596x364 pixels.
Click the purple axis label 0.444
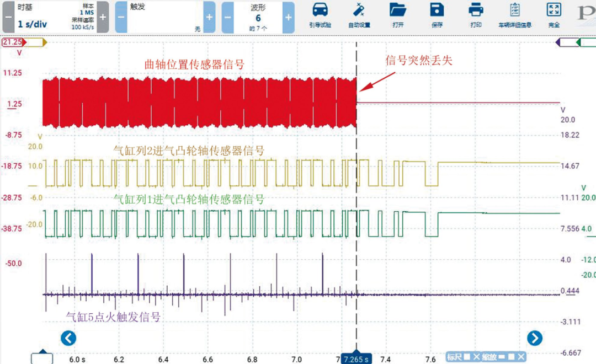click(x=570, y=291)
